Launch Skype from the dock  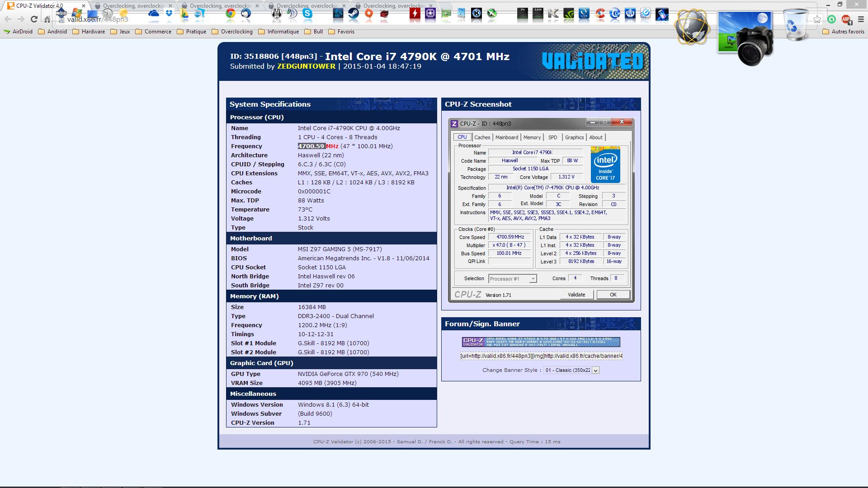pyautogui.click(x=307, y=13)
